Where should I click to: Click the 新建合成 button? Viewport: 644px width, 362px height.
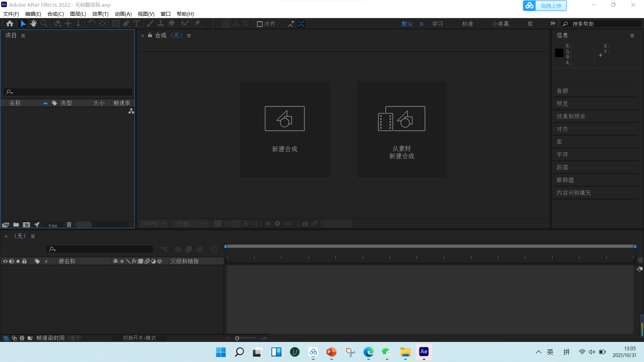tap(284, 129)
